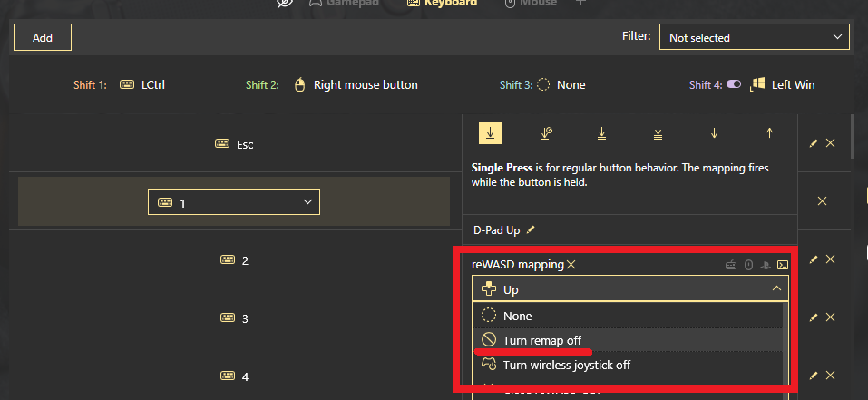868x400 pixels.
Task: Select the Release Press up-arrow activator
Action: 770,132
